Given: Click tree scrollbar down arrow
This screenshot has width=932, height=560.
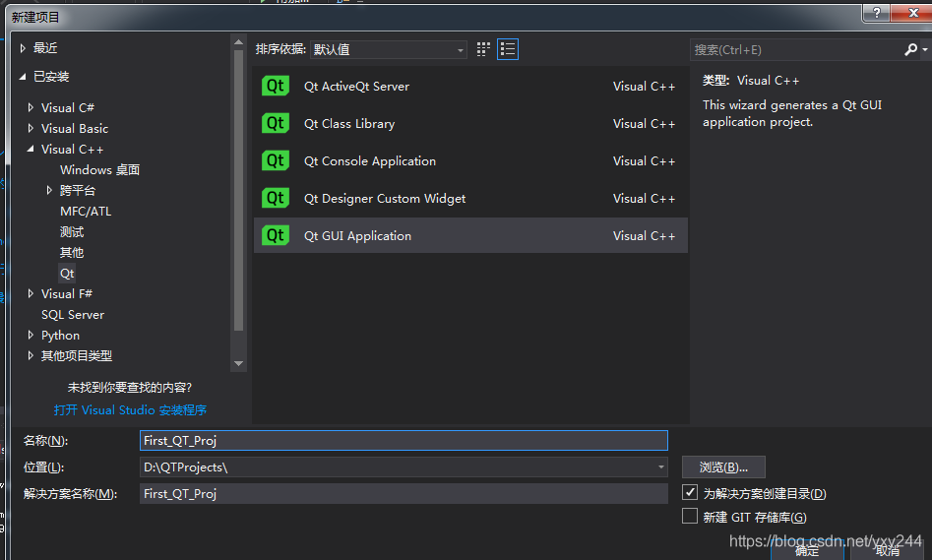Looking at the screenshot, I should 238,363.
